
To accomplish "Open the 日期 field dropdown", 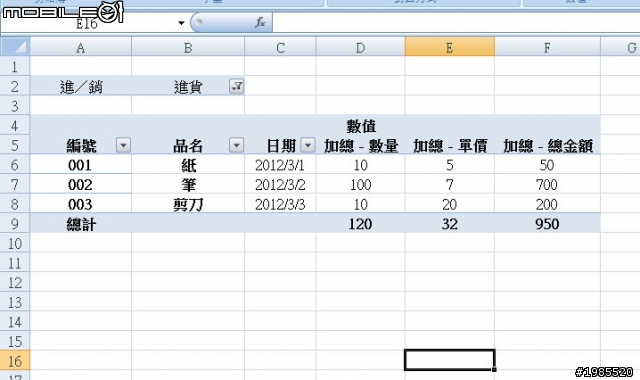I will (308, 145).
